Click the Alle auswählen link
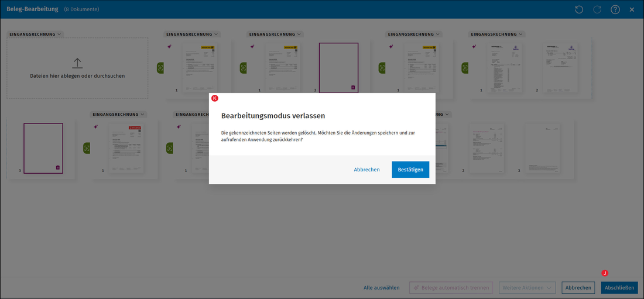 (382, 288)
